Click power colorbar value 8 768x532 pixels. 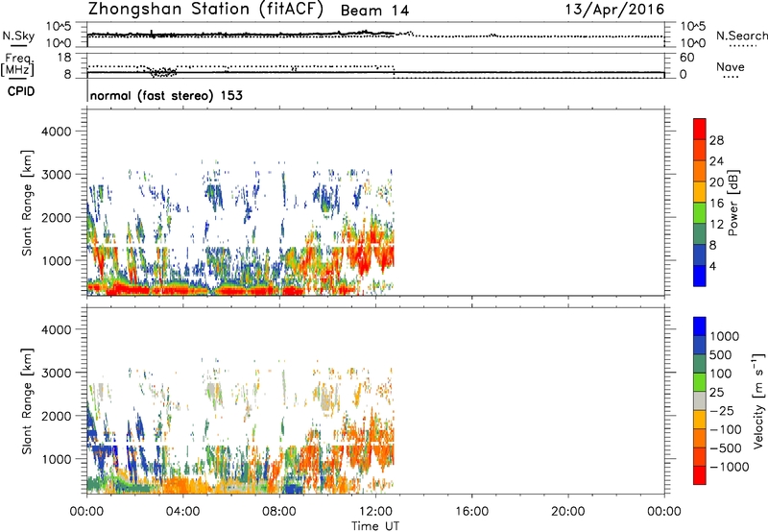(713, 245)
